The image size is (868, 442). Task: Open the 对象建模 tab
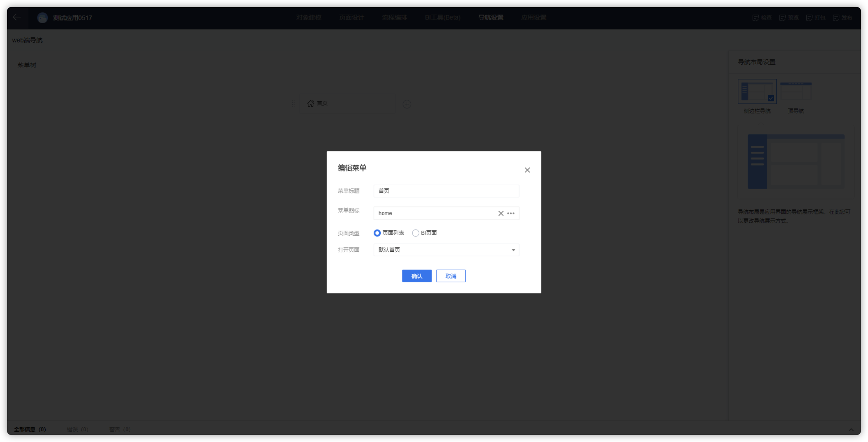309,17
